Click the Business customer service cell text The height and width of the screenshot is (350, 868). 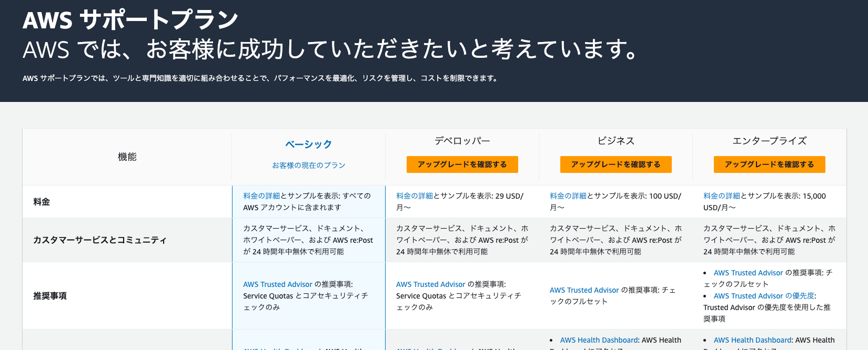tap(616, 240)
